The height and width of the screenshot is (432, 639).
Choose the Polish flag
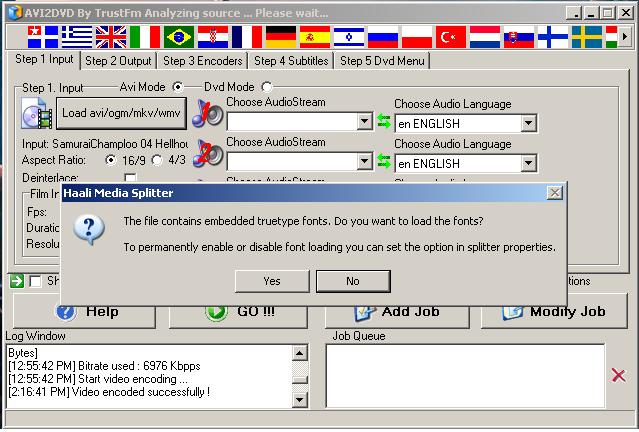[x=417, y=37]
